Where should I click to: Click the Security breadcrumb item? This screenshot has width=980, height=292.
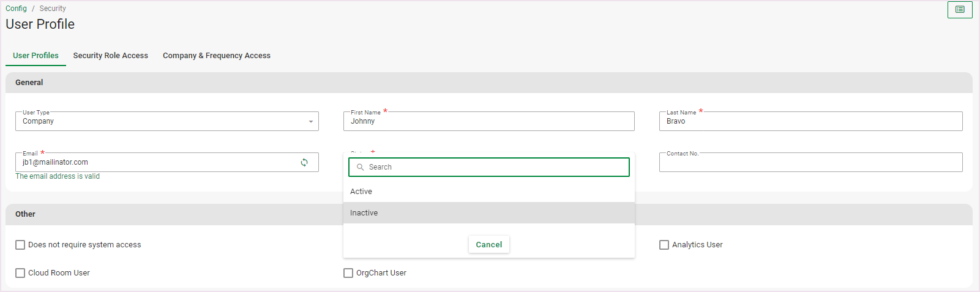[x=53, y=9]
